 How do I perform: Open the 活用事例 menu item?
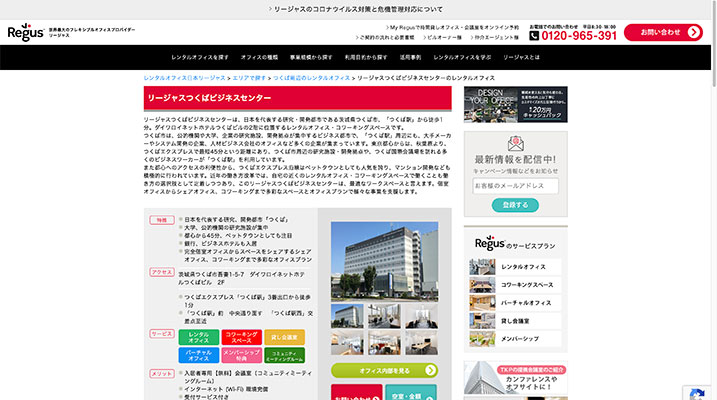pos(410,57)
